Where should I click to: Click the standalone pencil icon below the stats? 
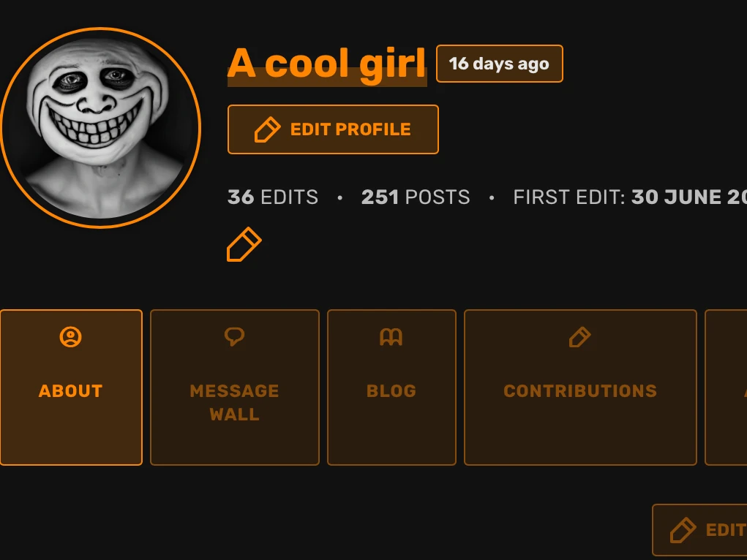(244, 244)
